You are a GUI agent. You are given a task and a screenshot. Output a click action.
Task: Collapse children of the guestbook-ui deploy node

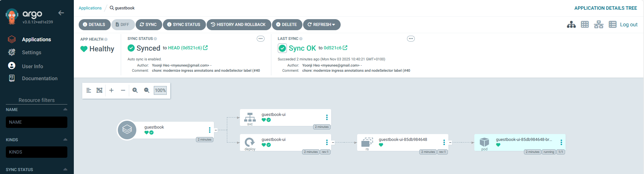tap(333, 143)
